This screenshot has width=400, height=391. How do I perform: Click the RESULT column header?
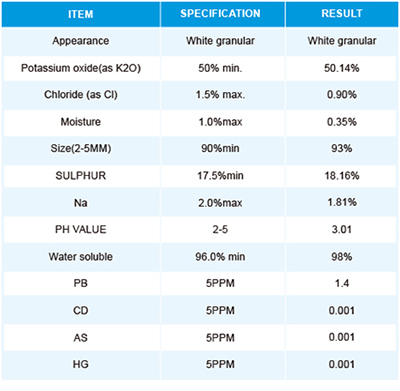tap(342, 13)
